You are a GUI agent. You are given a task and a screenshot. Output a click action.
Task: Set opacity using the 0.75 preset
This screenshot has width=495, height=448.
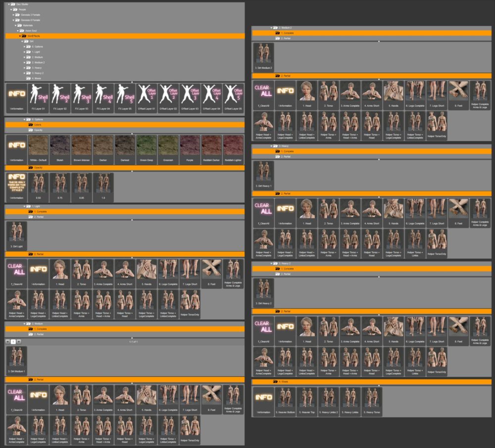[x=60, y=185]
